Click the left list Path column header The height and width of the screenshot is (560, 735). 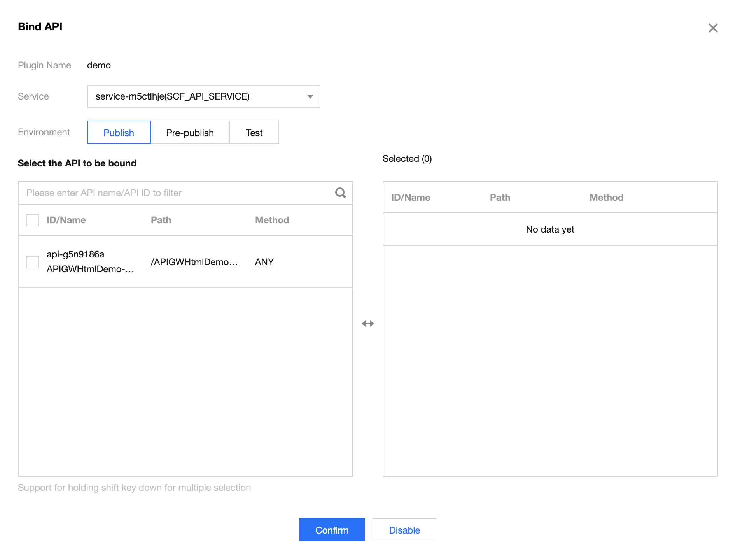pos(161,220)
